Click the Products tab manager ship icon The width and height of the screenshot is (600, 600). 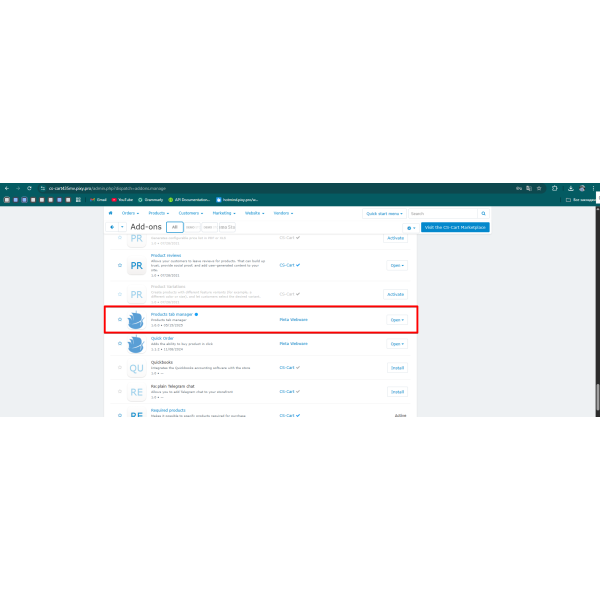tap(136, 320)
